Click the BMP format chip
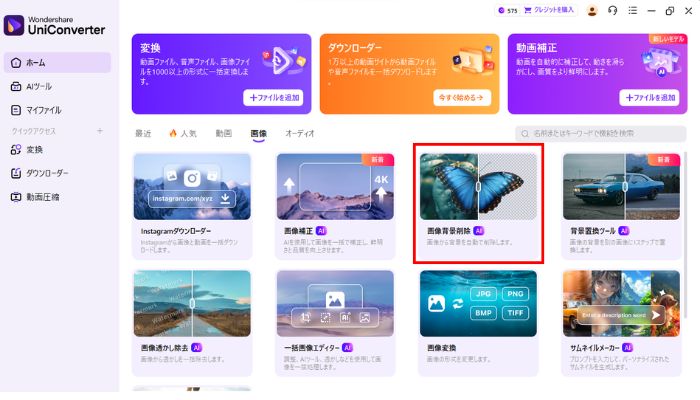 tap(483, 313)
